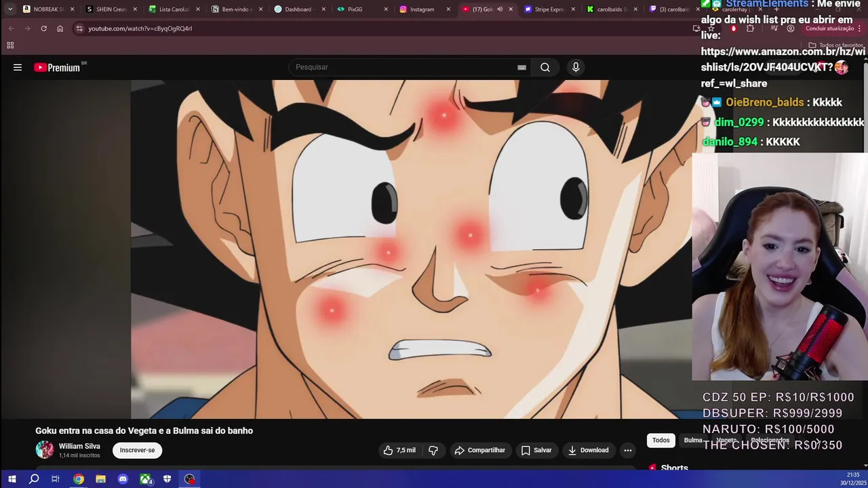Image resolution: width=868 pixels, height=488 pixels.
Task: Open more actions three-dot menu
Action: 628,450
